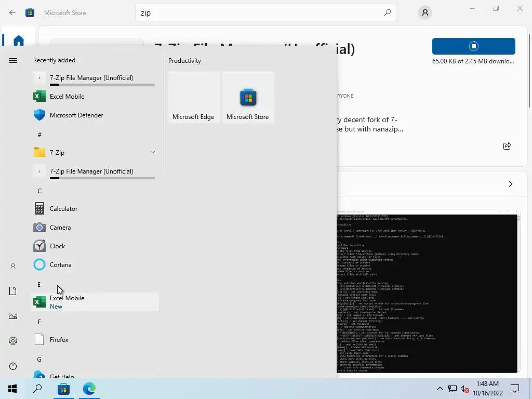Go to the Store Home tab
This screenshot has width=532, height=399.
(x=19, y=40)
